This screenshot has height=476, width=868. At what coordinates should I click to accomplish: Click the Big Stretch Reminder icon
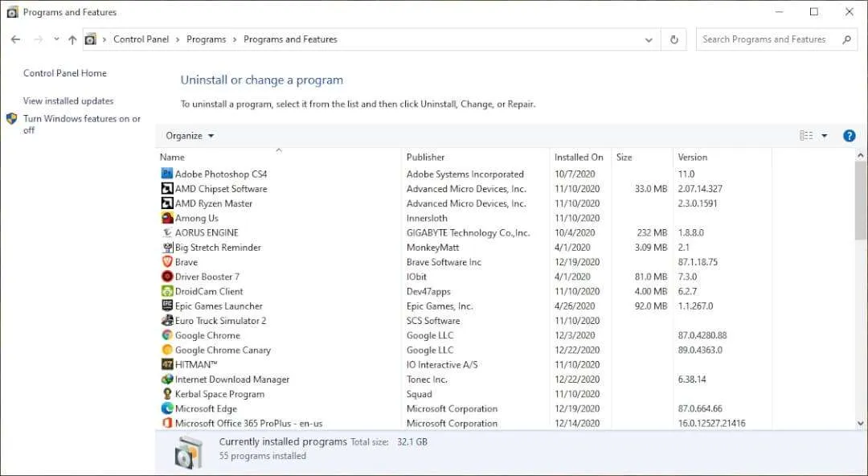tap(166, 247)
